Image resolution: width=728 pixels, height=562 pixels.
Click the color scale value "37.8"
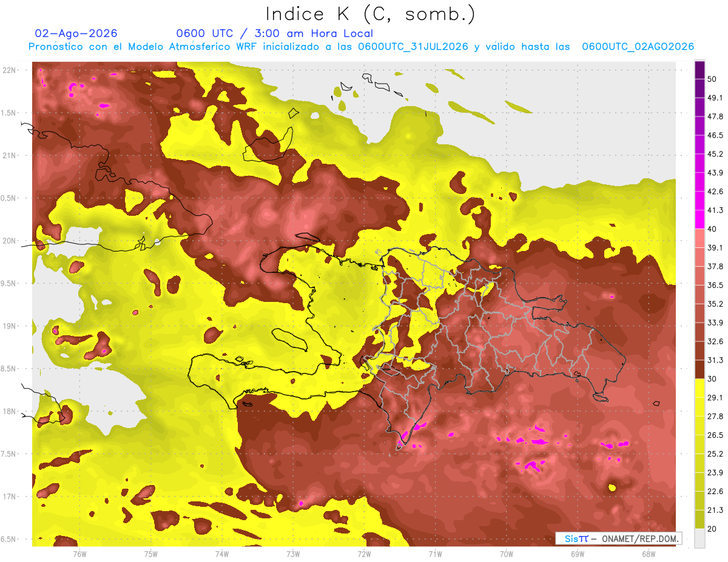click(x=715, y=266)
